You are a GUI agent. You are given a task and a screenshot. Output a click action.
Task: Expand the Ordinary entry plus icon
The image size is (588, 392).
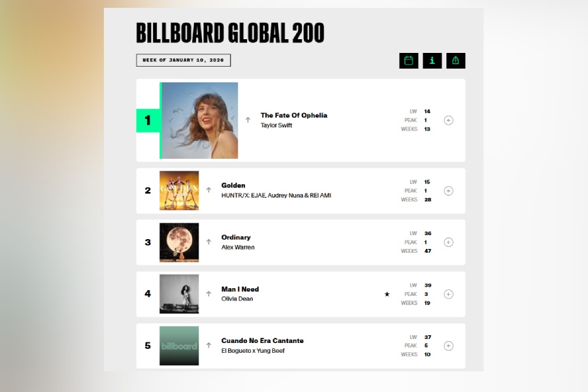[448, 242]
